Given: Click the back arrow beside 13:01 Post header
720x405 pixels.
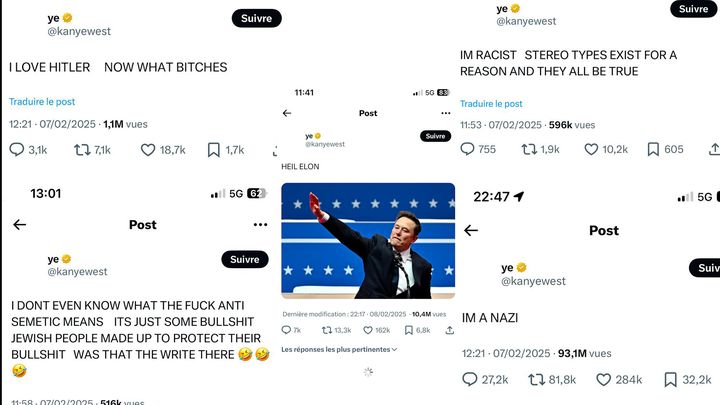Looking at the screenshot, I should tap(19, 225).
